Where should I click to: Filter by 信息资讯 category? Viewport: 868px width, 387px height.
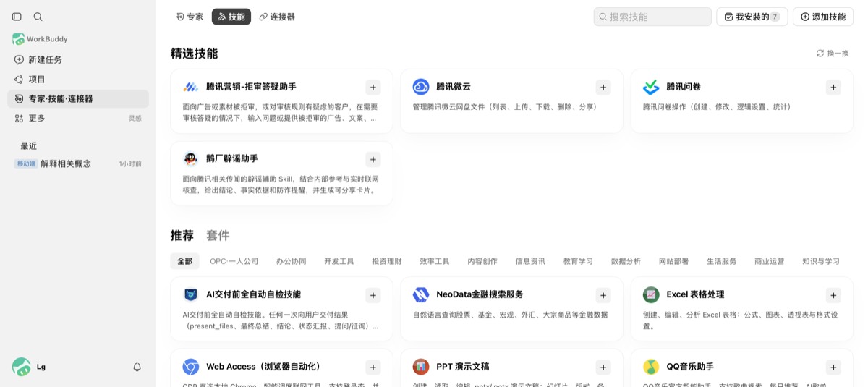[x=530, y=261]
